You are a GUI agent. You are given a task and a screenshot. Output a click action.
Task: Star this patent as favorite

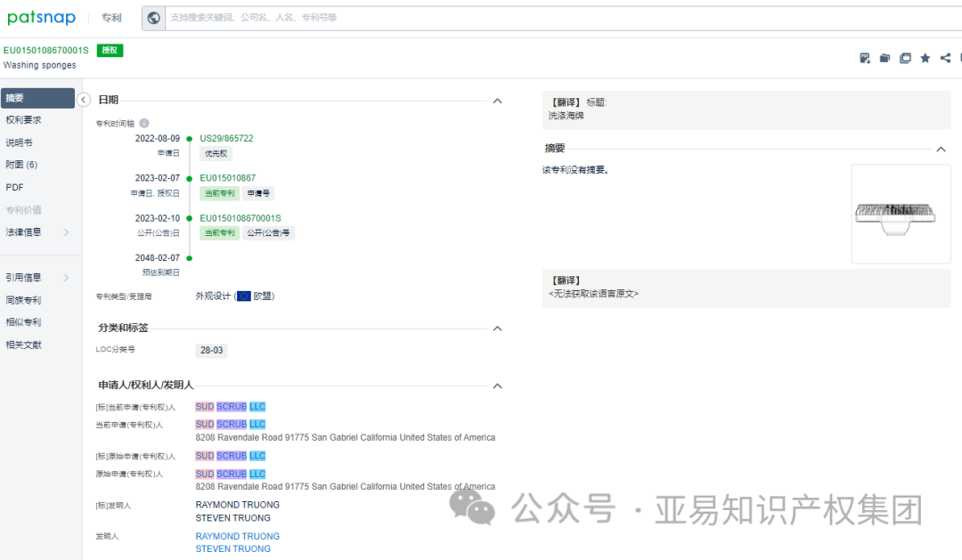pyautogui.click(x=925, y=58)
